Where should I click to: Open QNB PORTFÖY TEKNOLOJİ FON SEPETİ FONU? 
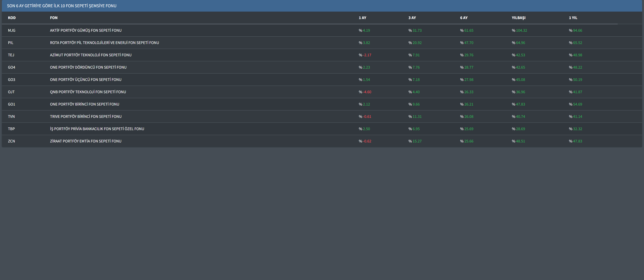(x=88, y=92)
